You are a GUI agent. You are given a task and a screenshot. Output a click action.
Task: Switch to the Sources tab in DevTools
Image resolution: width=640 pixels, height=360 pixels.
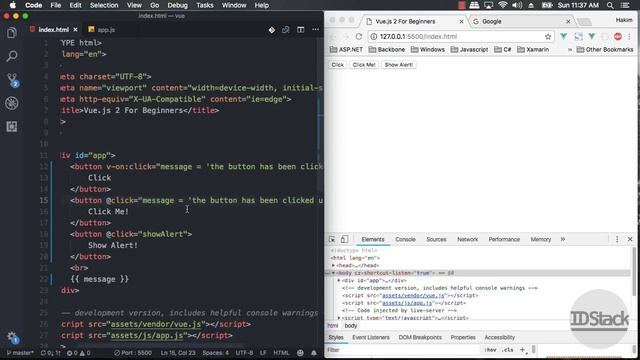[x=436, y=240]
